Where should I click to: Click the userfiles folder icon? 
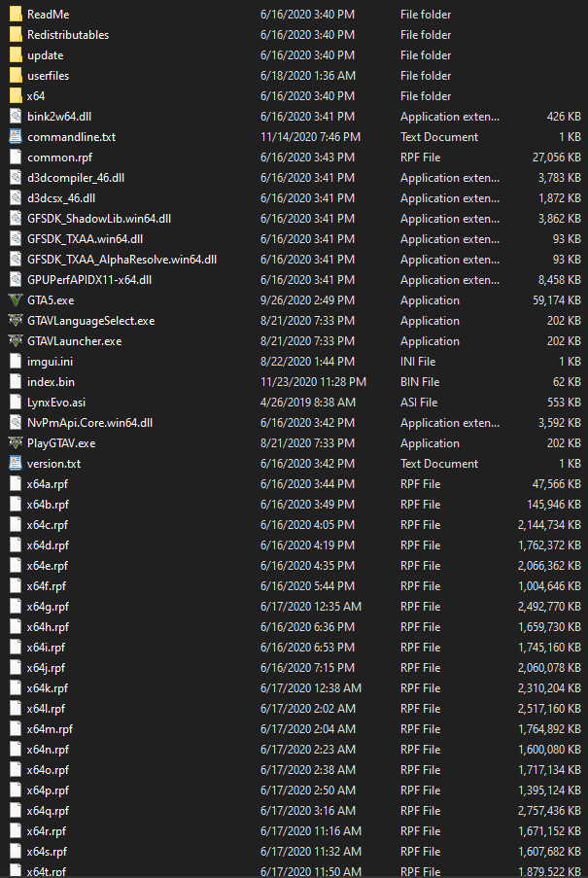pyautogui.click(x=16, y=75)
